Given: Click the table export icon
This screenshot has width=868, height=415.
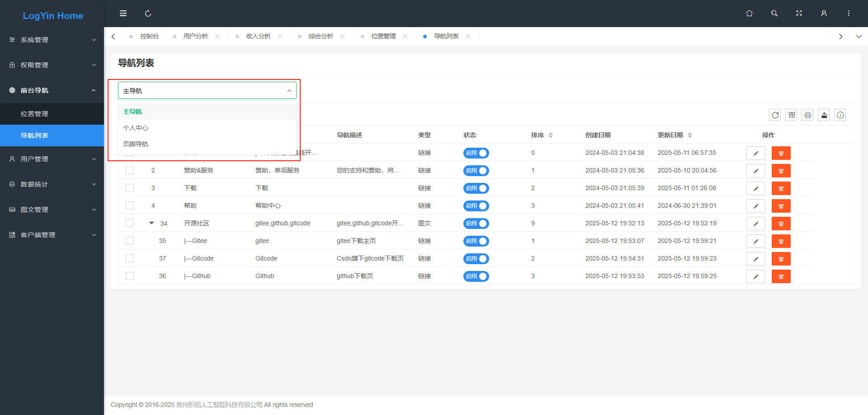Looking at the screenshot, I should [x=824, y=115].
